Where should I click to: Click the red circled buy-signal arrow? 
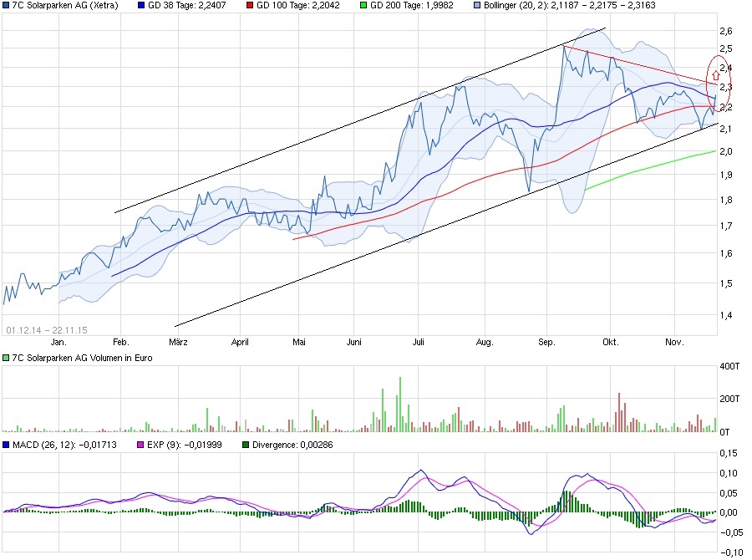(715, 75)
